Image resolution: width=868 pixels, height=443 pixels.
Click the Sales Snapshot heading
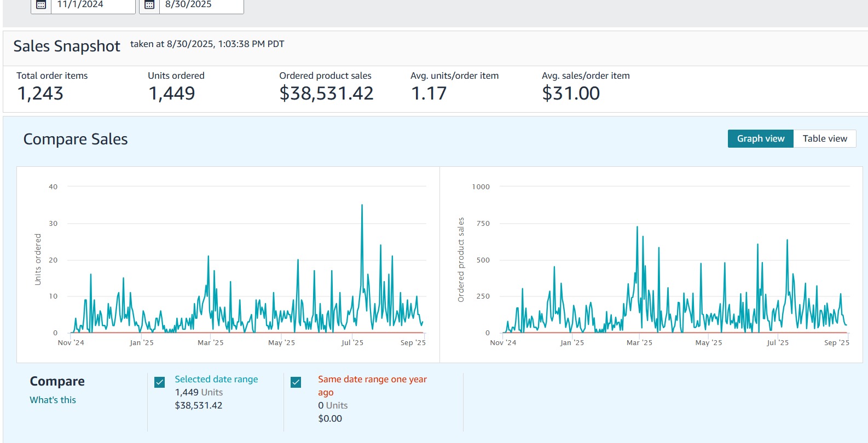[x=67, y=46]
